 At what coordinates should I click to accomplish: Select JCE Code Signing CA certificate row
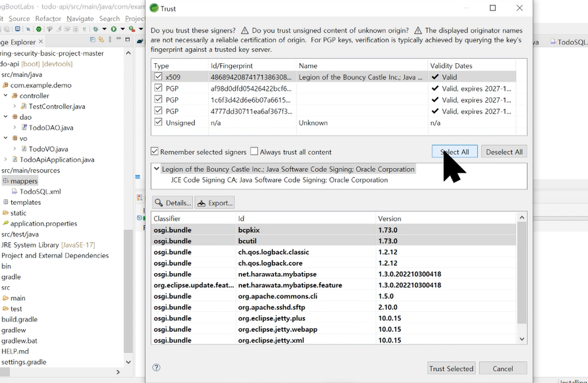pos(279,180)
